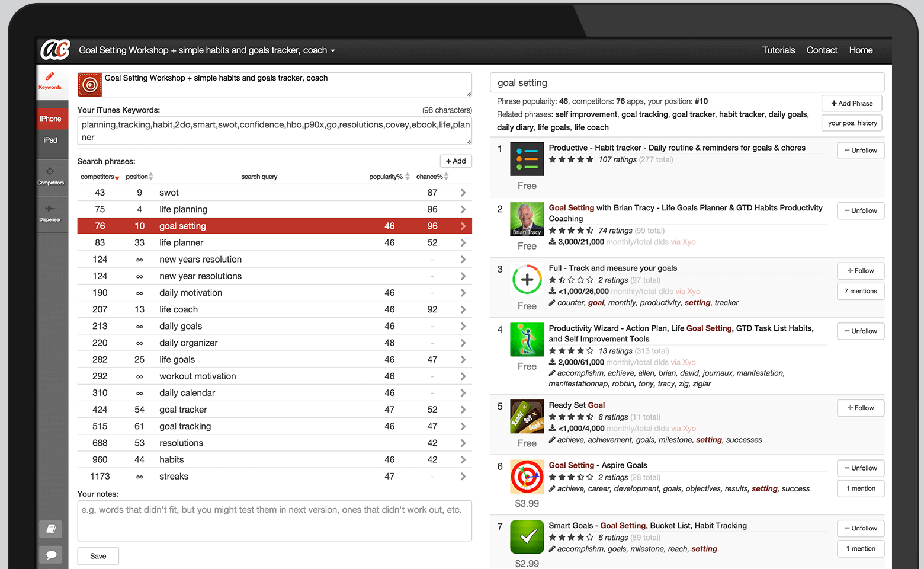Open the Keywords pencil sidebar icon
Screen dimensions: 924x569
coord(50,81)
